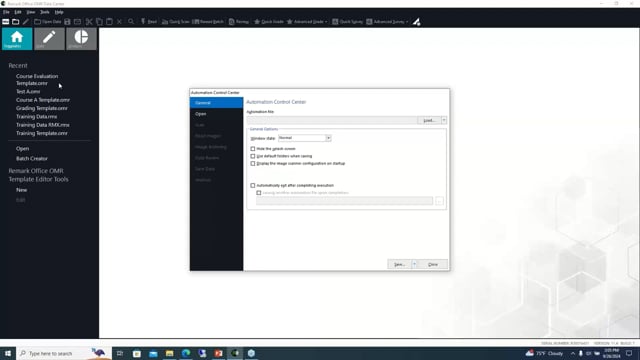This screenshot has height=360, width=640.
Task: Click the Quick Grade star button
Action: click(x=269, y=22)
